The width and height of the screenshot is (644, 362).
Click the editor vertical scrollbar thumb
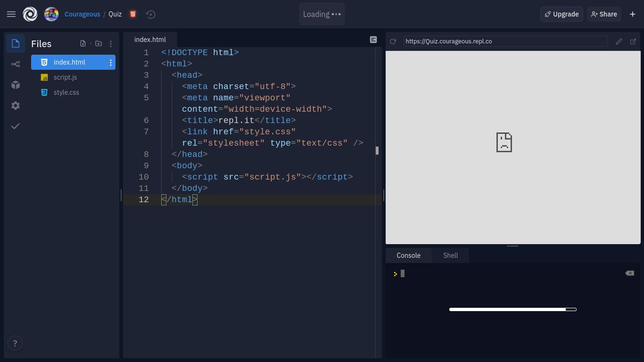377,151
